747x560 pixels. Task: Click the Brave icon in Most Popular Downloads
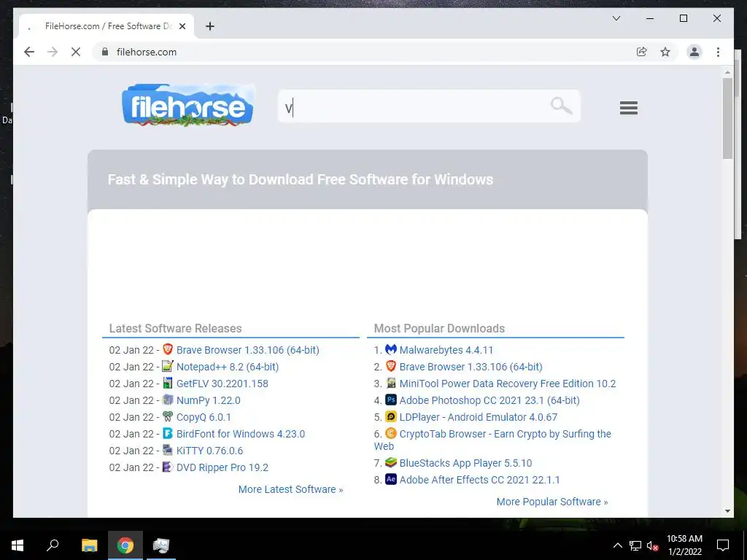click(391, 366)
